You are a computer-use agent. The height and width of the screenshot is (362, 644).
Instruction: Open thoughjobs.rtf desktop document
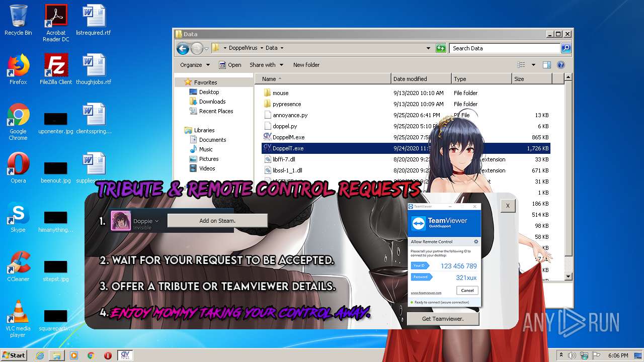coord(94,70)
